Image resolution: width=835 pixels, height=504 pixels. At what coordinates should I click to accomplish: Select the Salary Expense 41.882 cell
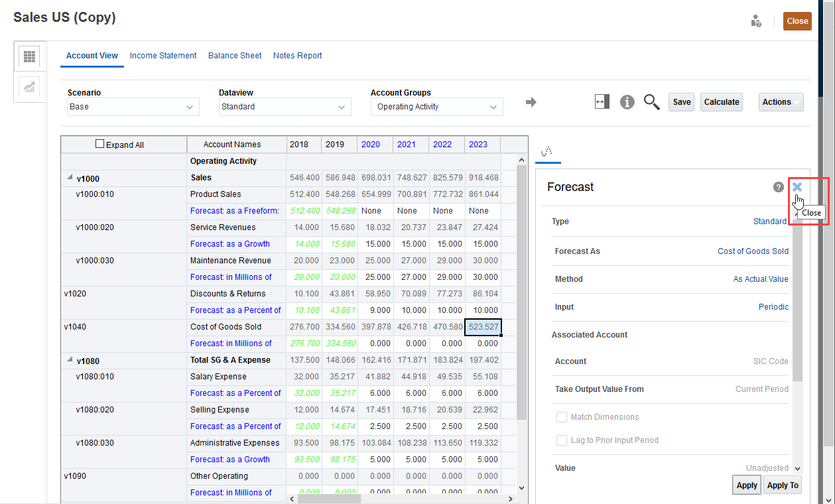(375, 377)
